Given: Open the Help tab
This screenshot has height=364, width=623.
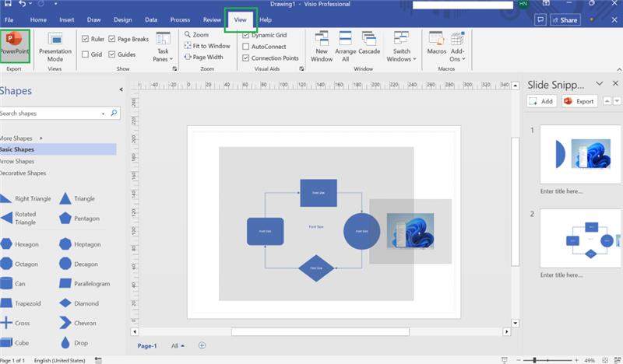Looking at the screenshot, I should (266, 20).
